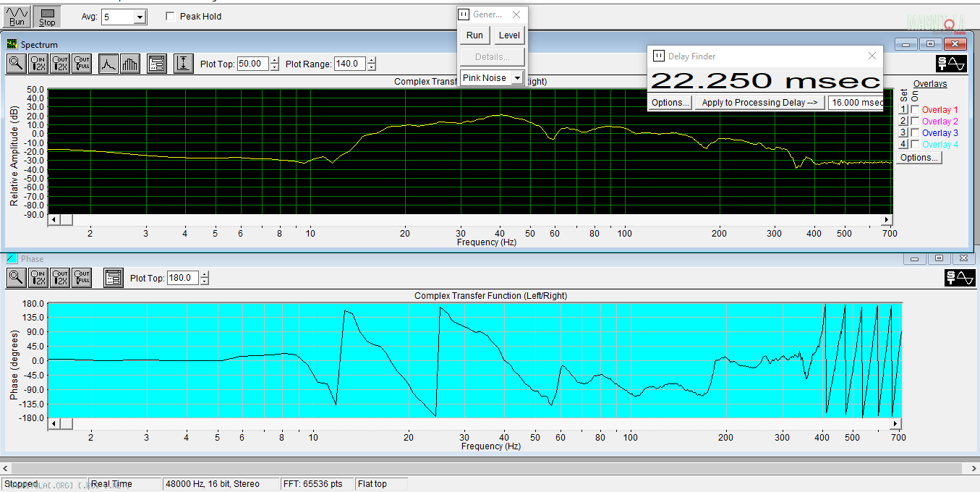Click Spectrum plot scroll right arrow
Screen dimensions: 980x492
click(887, 219)
